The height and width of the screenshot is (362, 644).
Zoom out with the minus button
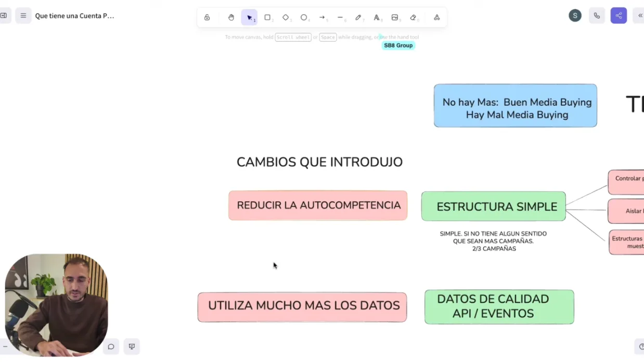pyautogui.click(x=5, y=346)
